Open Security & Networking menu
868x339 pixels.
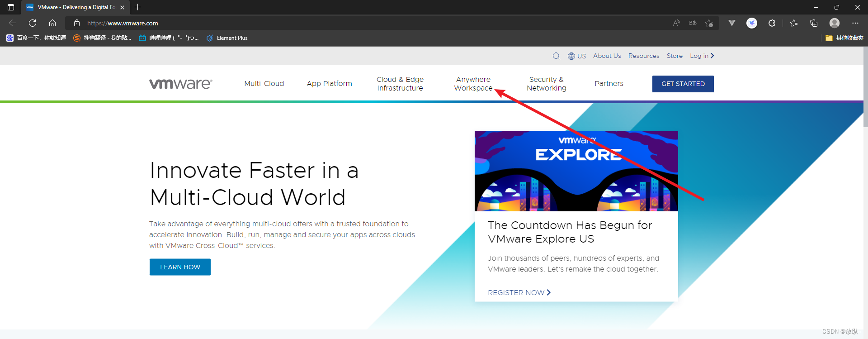click(546, 84)
